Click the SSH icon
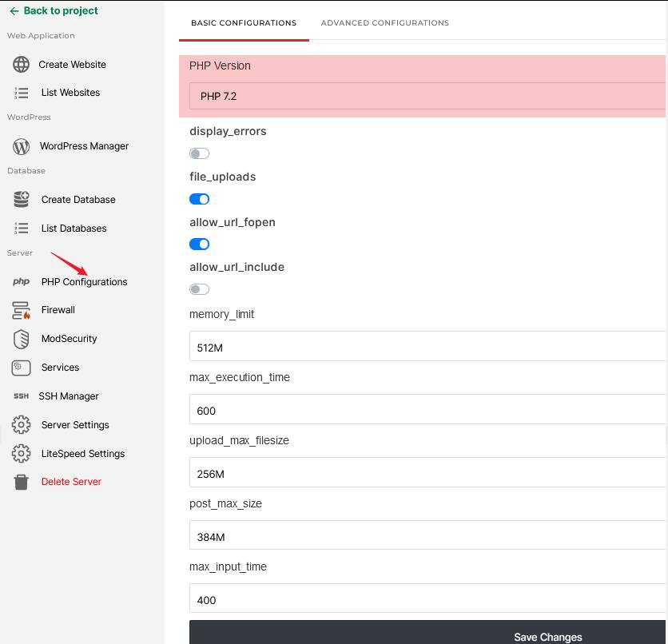The width and height of the screenshot is (668, 644). click(x=21, y=396)
